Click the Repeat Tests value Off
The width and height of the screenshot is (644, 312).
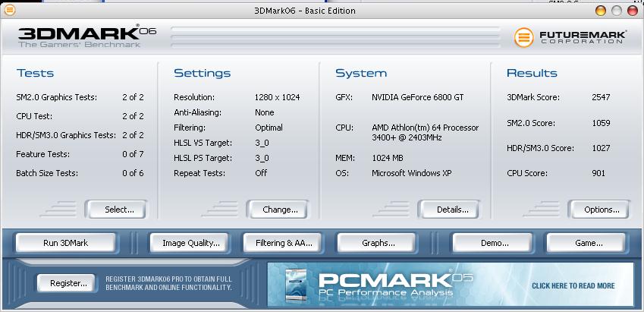tap(261, 173)
